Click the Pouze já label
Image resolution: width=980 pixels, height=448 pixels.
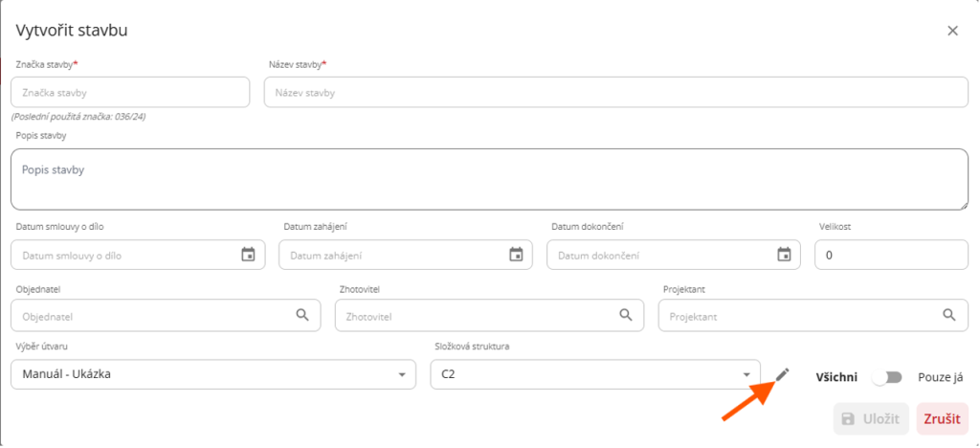(940, 377)
